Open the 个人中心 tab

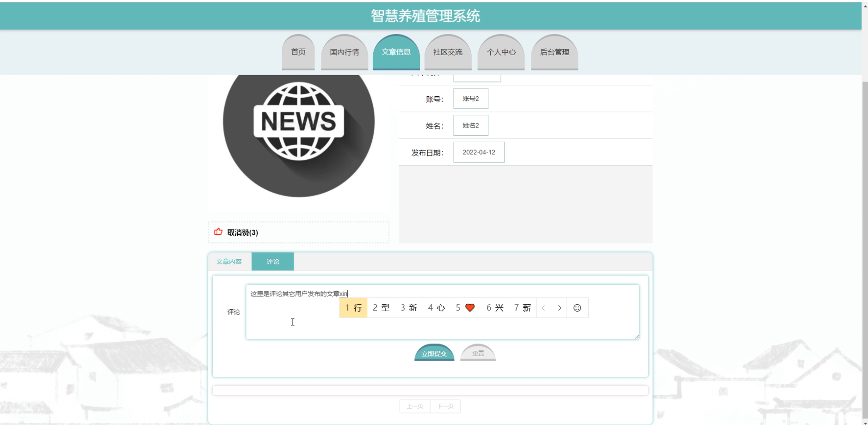click(x=501, y=52)
